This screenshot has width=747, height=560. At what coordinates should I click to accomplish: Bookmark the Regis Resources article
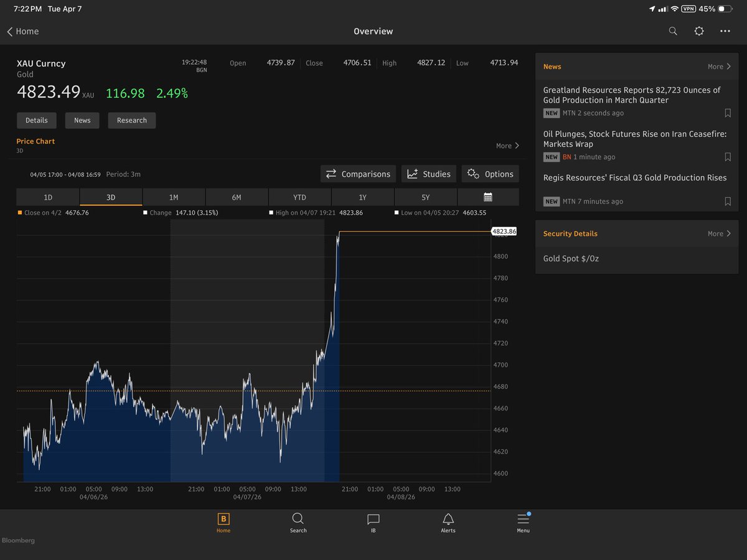[728, 202]
